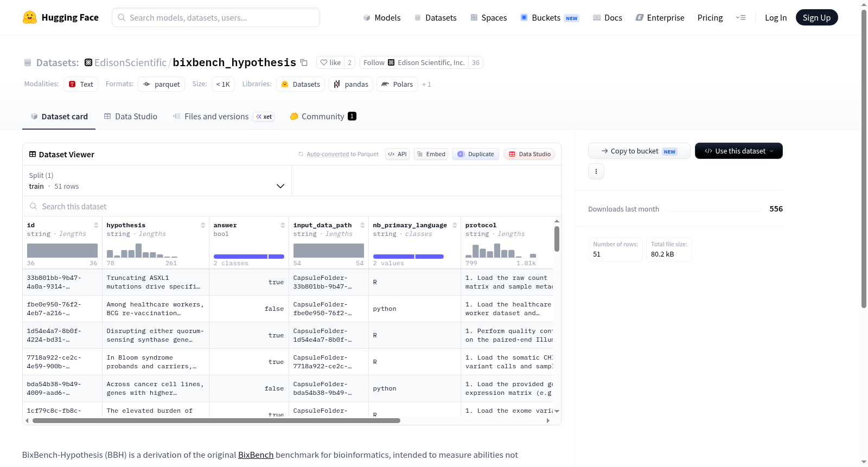The height and width of the screenshot is (467, 868).
Task: Click the id cell starting 'fbe0e950-76f2-'
Action: click(x=62, y=309)
